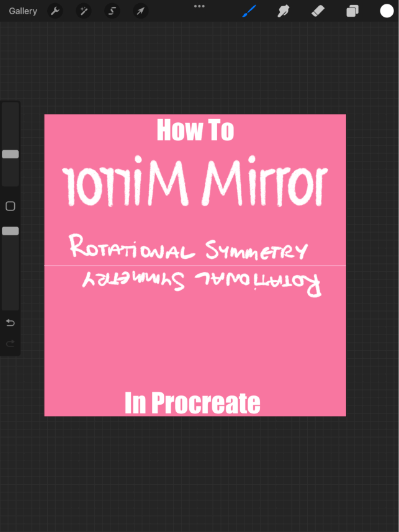The image size is (399, 532).
Task: Tap the 'In Procreate' text on canvas
Action: click(x=192, y=403)
